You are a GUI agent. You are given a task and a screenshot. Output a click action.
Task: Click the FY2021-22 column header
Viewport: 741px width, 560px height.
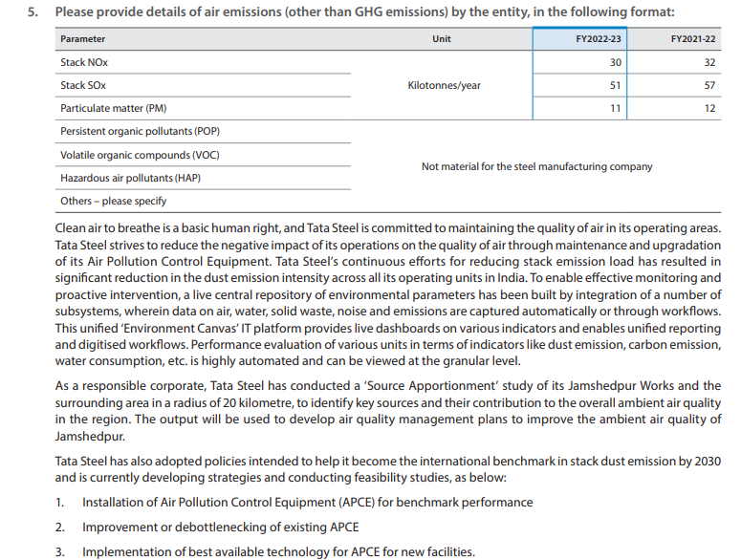tap(693, 39)
